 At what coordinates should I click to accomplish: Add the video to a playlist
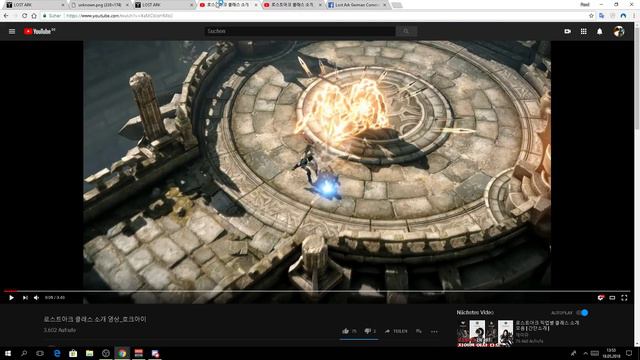[419, 331]
